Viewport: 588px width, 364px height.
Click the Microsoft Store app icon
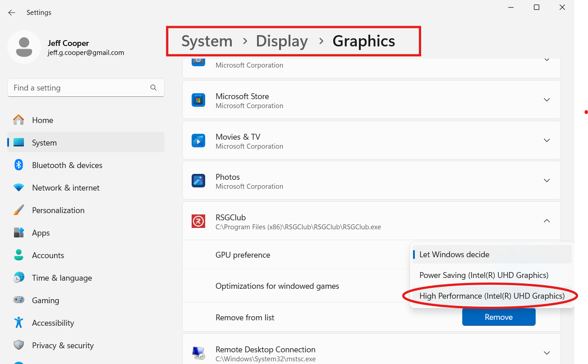(198, 100)
